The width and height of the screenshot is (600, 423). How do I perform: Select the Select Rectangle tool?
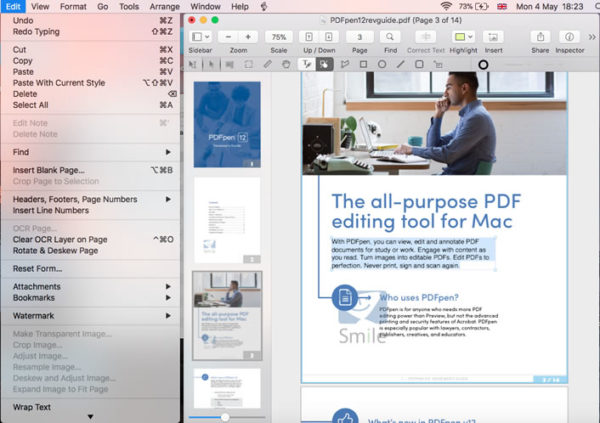248,64
